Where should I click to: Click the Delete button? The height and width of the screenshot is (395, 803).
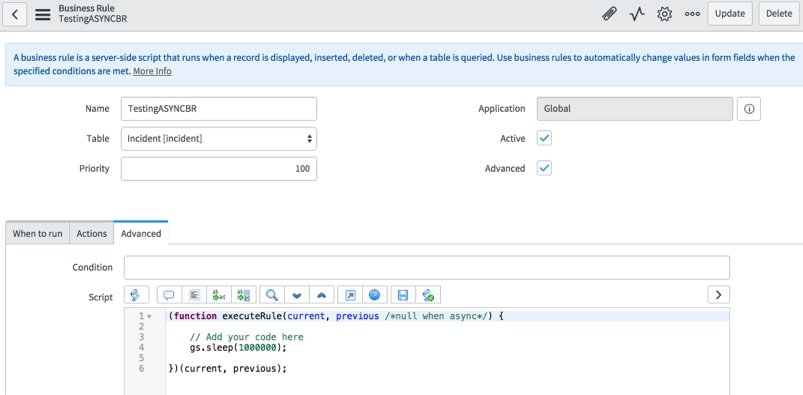(779, 14)
